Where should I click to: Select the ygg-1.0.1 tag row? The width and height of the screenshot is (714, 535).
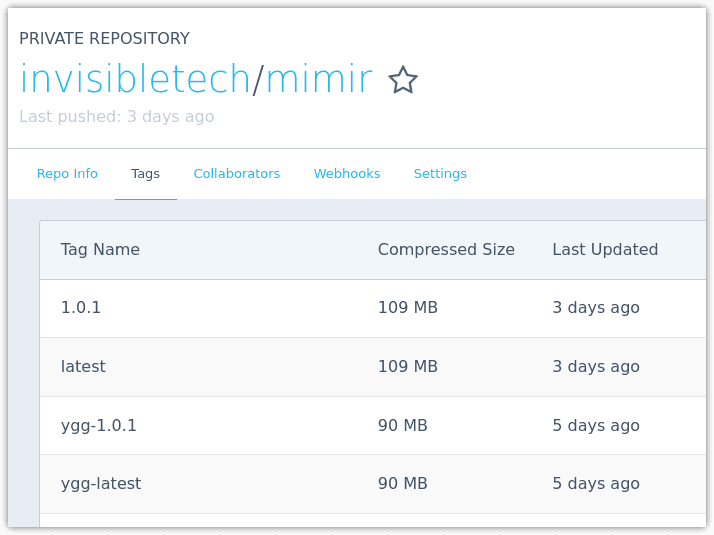pyautogui.click(x=373, y=426)
